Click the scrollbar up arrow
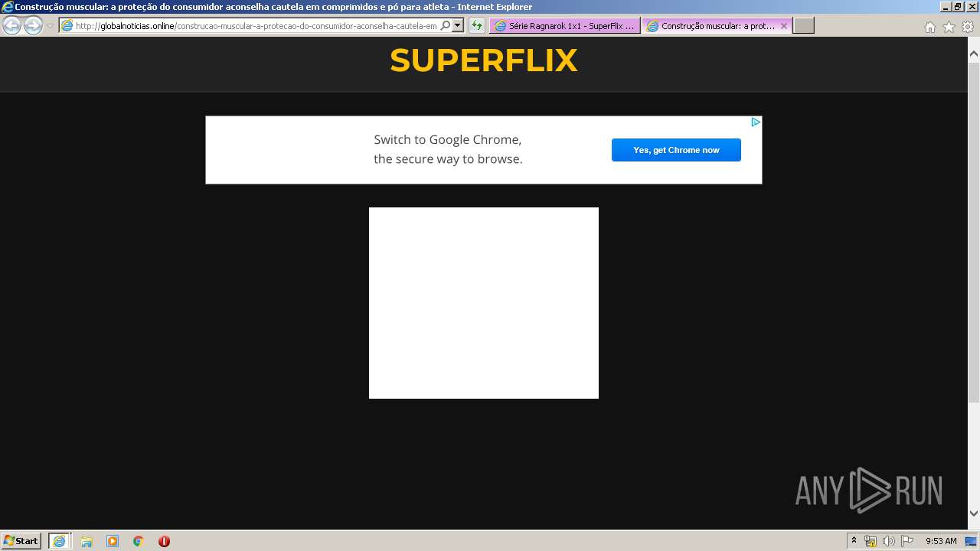Screen dimensions: 980x551 coord(974,54)
